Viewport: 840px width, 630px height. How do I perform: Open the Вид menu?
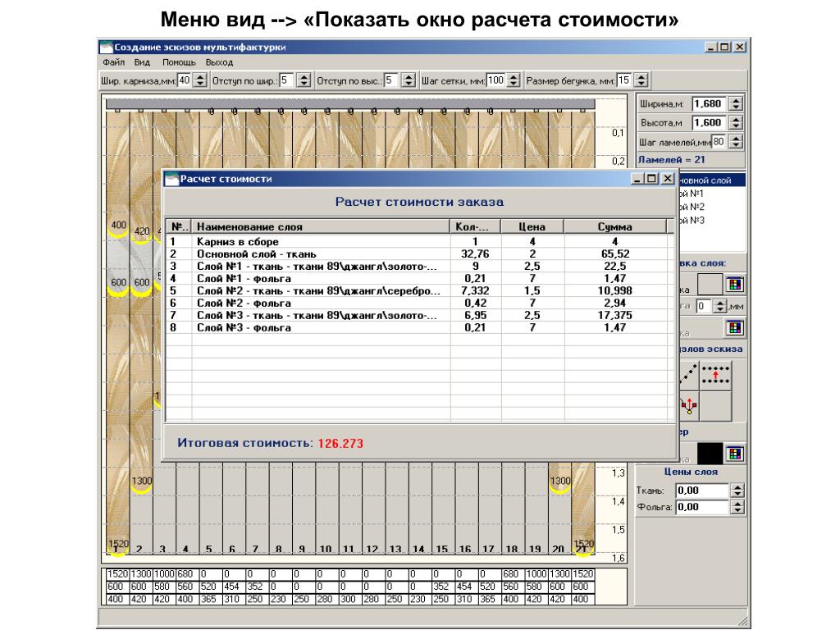point(142,62)
